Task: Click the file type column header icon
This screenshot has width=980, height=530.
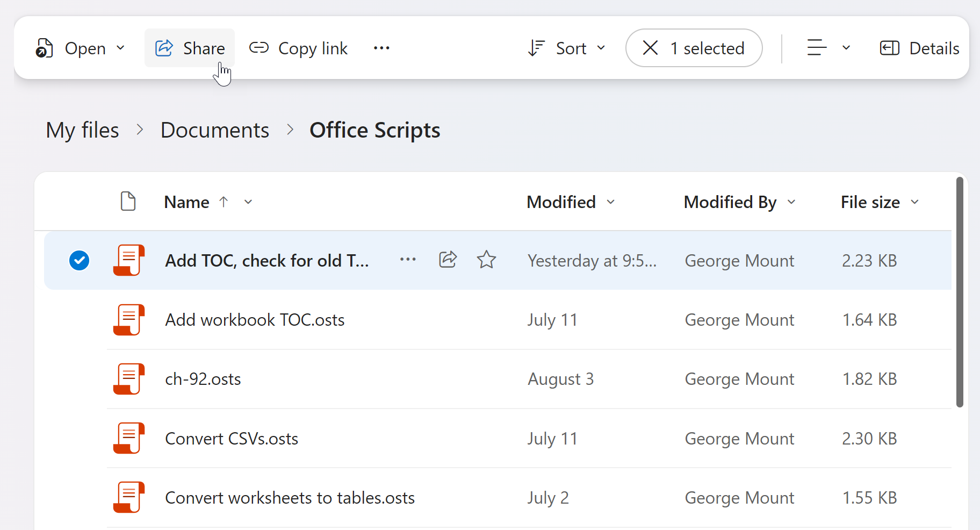Action: [128, 202]
